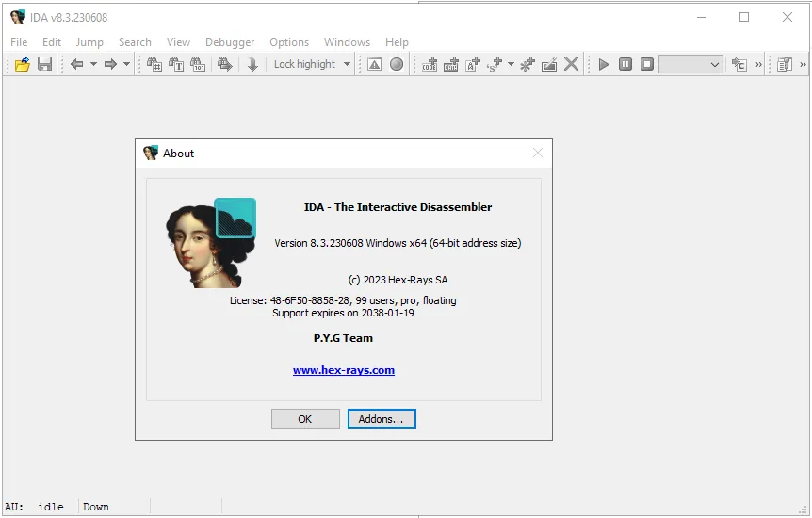Viewport: 812px width, 518px height.
Task: Terminate the process with the Stop button
Action: pos(647,64)
